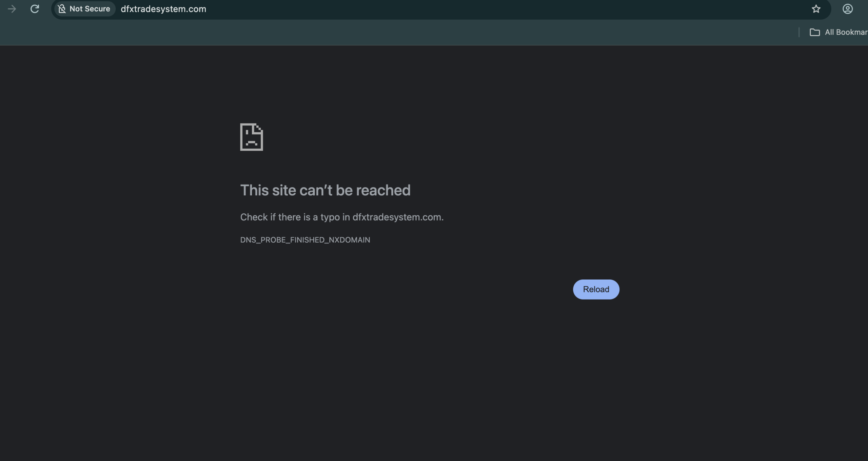Screen dimensions: 868x461
Task: Click the forward navigation arrow
Action: click(x=12, y=9)
